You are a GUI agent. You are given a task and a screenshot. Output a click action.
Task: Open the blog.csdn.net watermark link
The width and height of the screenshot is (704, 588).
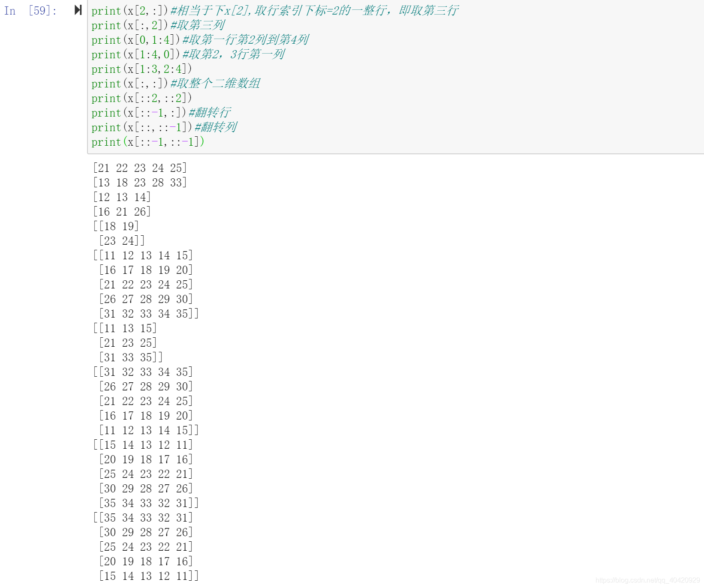point(647,580)
